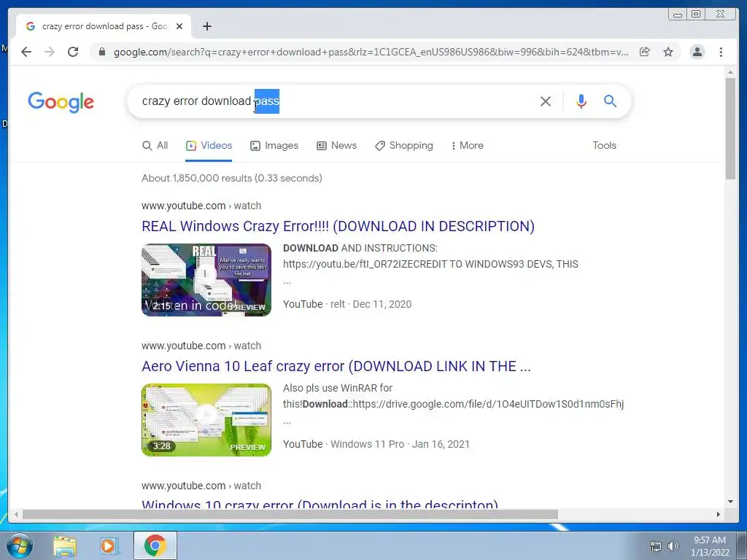Submit search with magnifier icon
Screen dimensions: 747x560
pyautogui.click(x=611, y=101)
